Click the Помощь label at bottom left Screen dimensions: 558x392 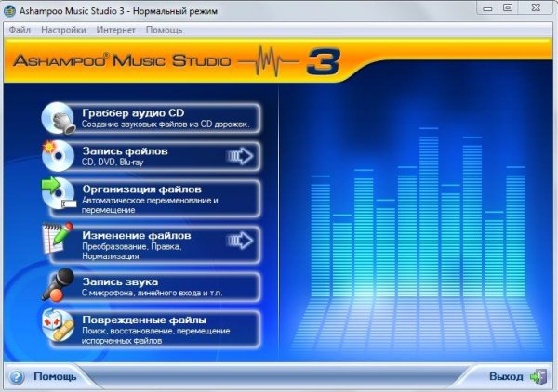(x=55, y=377)
